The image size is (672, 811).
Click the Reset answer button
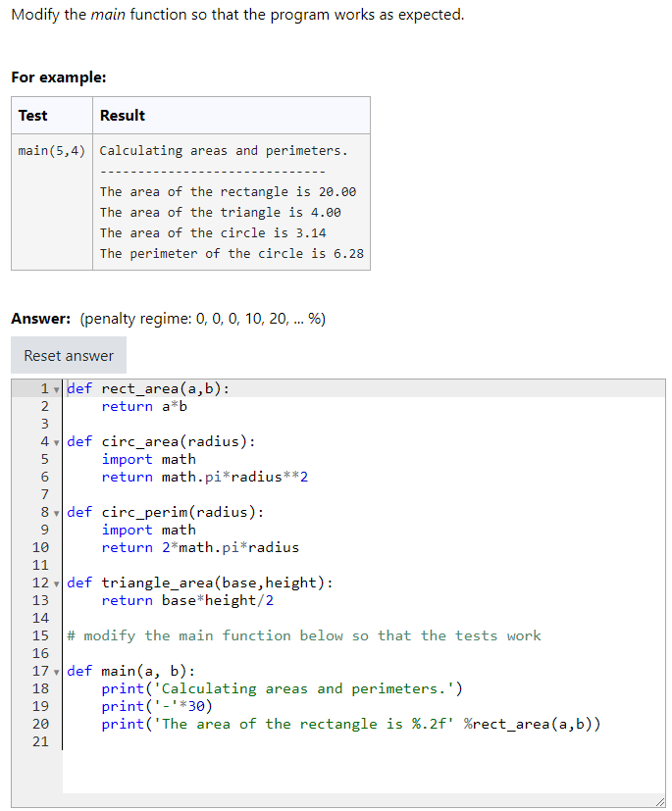coord(68,355)
